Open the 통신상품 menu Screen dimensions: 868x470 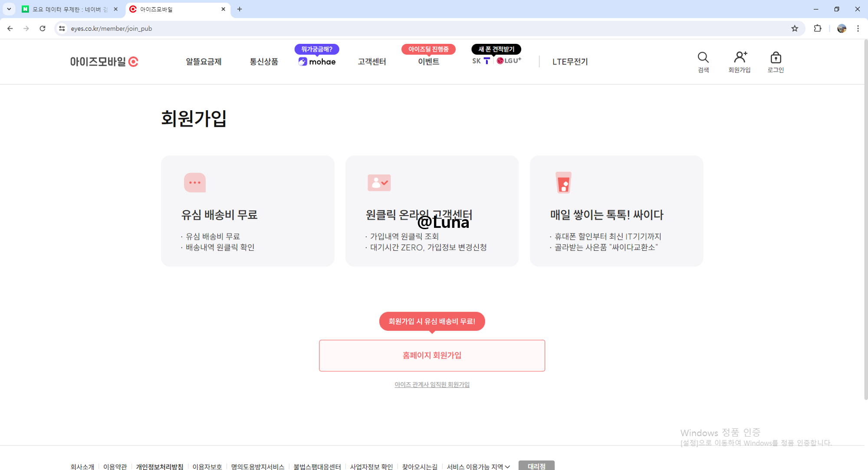coord(264,62)
